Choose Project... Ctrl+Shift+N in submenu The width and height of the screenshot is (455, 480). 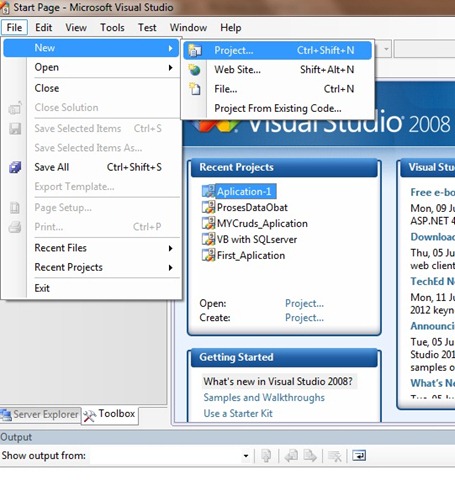[277, 50]
